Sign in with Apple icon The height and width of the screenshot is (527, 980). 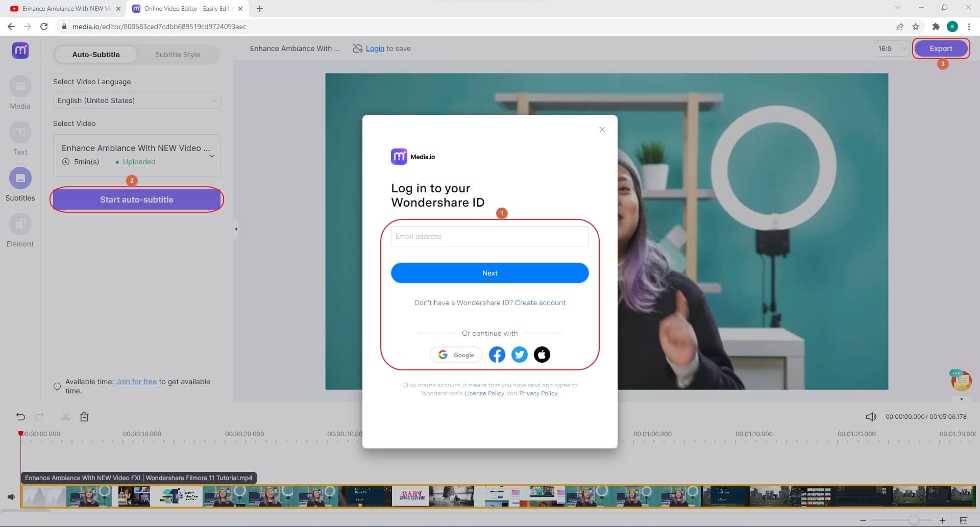[x=542, y=355]
